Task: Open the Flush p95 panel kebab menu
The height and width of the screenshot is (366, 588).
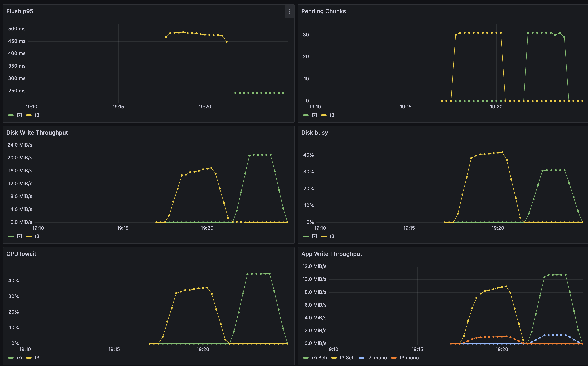Action: [x=289, y=11]
